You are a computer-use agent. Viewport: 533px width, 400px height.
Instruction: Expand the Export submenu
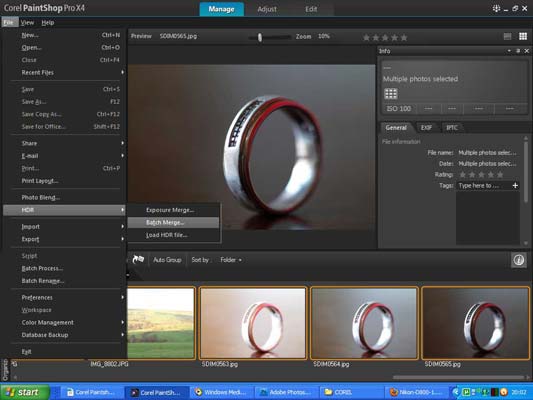[x=65, y=239]
